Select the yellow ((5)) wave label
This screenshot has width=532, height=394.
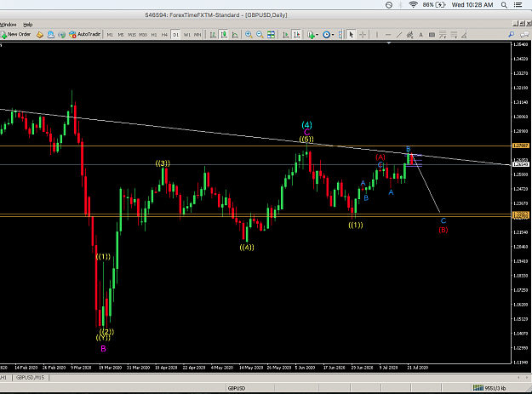point(306,139)
